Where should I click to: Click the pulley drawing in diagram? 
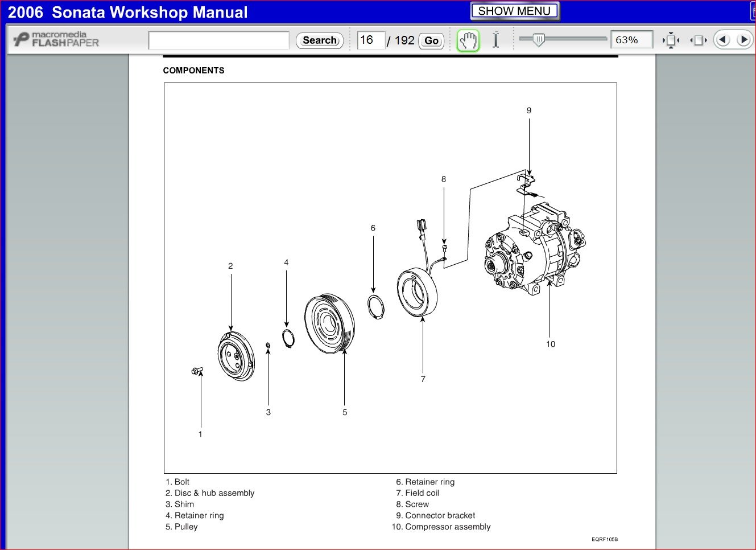click(x=329, y=323)
